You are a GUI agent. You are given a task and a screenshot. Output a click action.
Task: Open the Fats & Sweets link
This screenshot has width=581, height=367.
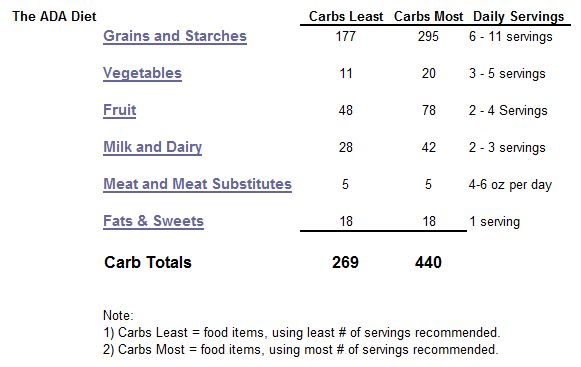[x=153, y=221]
